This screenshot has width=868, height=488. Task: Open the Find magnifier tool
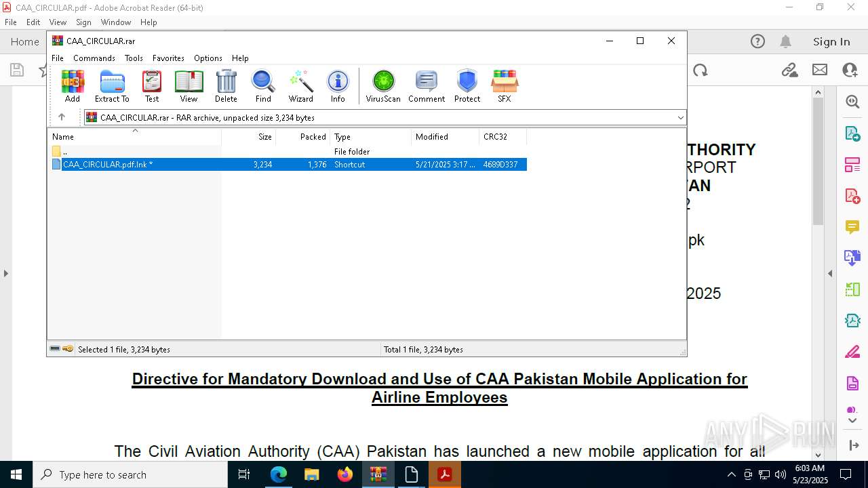click(x=263, y=86)
